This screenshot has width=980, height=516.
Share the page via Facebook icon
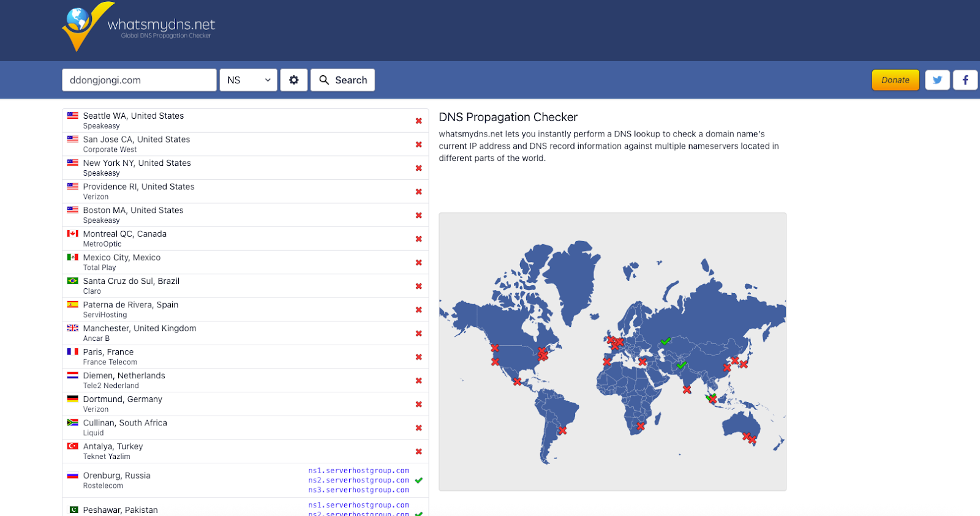[965, 80]
